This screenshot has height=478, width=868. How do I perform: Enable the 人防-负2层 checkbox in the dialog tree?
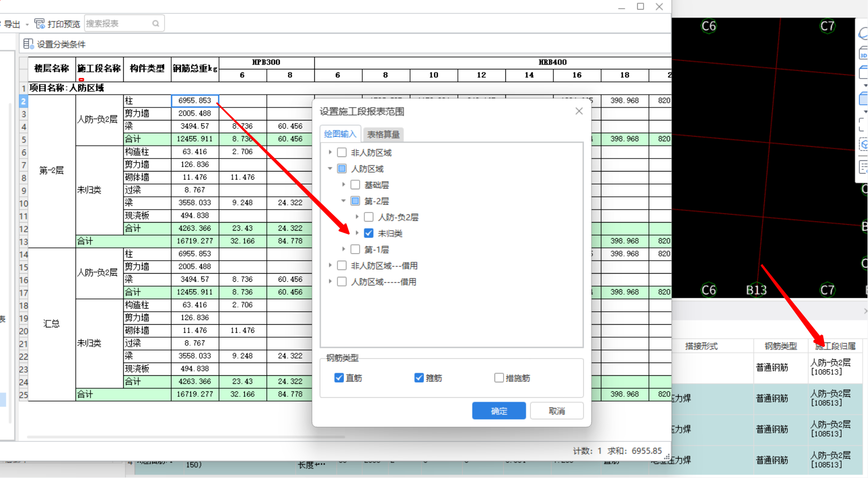pyautogui.click(x=369, y=217)
